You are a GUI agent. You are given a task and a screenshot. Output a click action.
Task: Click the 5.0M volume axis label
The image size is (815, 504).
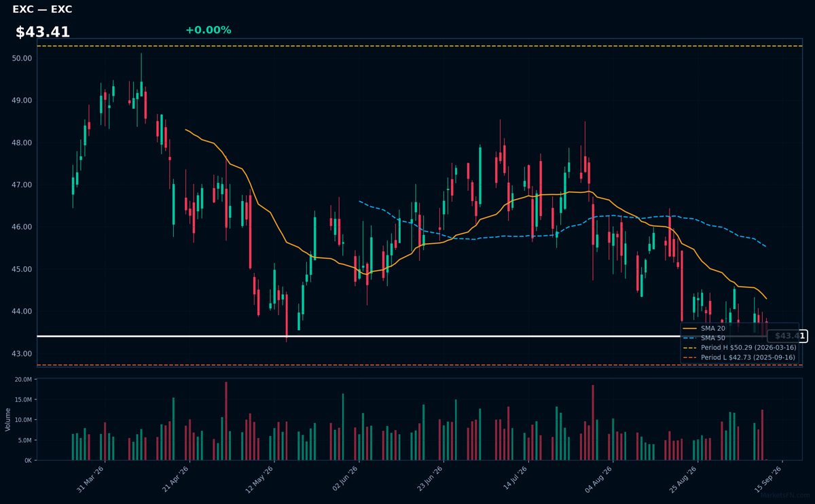pyautogui.click(x=24, y=440)
